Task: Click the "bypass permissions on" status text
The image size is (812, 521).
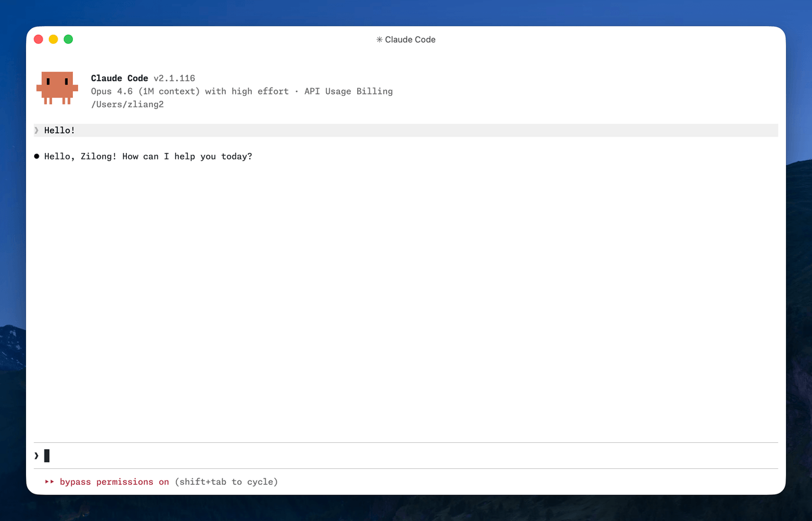Action: tap(114, 482)
